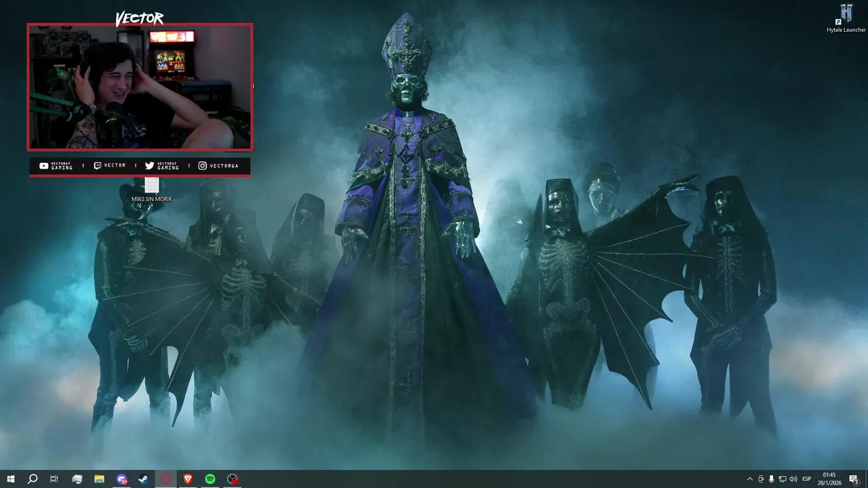Open the Windows Start menu
This screenshot has width=868, height=488.
click(10, 479)
